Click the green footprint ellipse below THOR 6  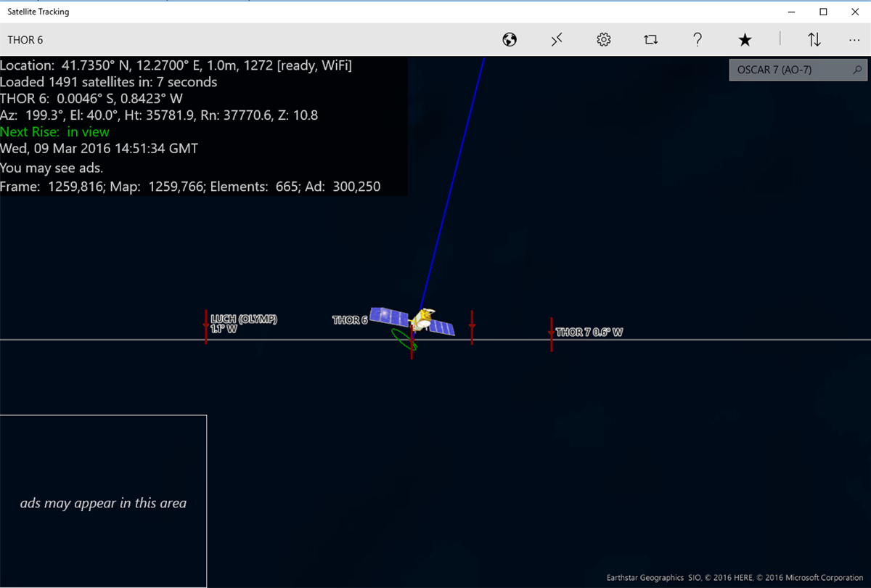(x=404, y=340)
